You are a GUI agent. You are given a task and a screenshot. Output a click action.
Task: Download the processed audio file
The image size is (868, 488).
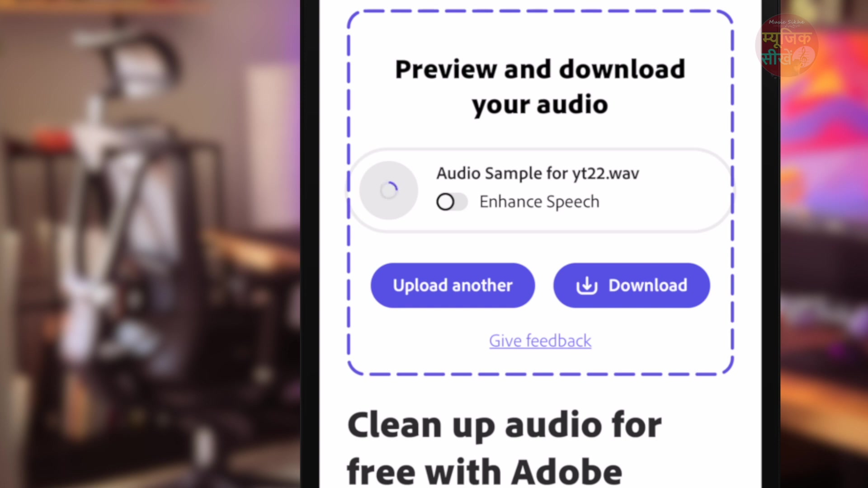coord(632,286)
